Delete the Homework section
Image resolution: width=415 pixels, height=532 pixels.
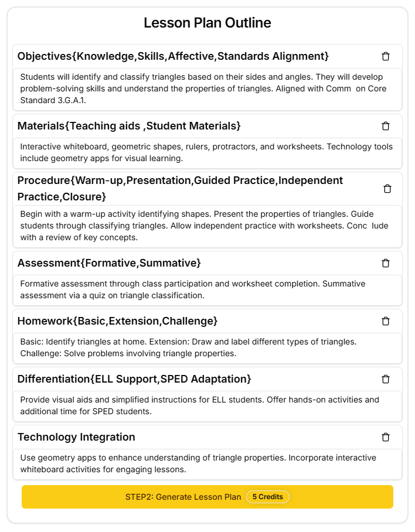[386, 321]
